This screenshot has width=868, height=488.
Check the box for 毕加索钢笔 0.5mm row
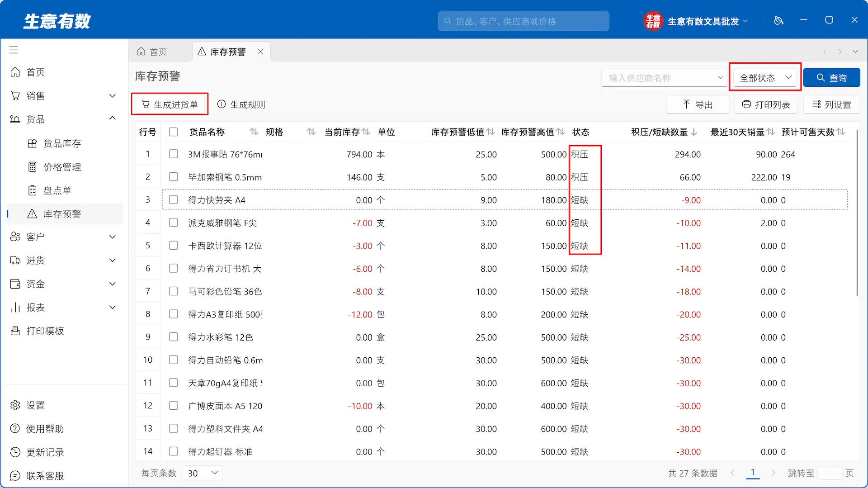pos(174,177)
